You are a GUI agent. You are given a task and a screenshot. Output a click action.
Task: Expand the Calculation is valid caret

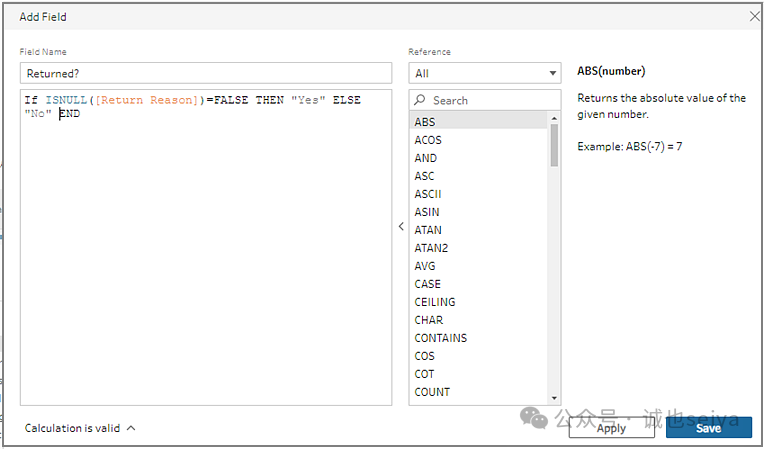(x=131, y=428)
